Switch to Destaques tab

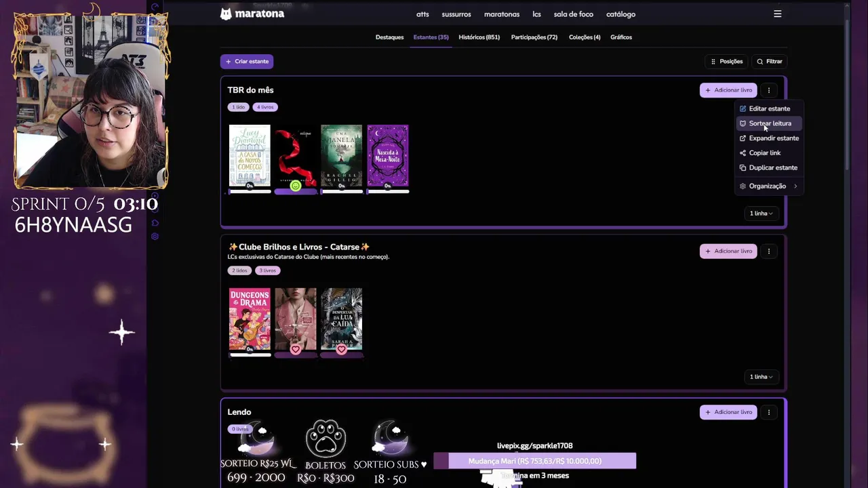(x=389, y=37)
